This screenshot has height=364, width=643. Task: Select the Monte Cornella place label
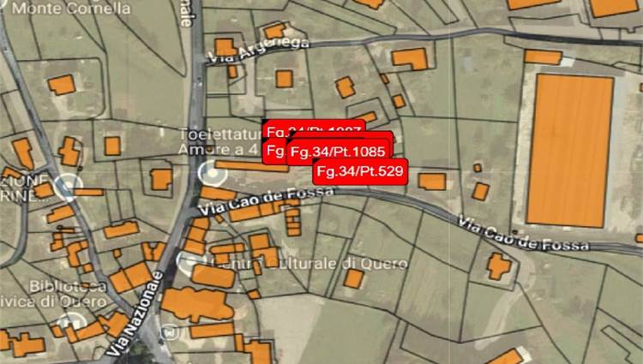point(71,8)
